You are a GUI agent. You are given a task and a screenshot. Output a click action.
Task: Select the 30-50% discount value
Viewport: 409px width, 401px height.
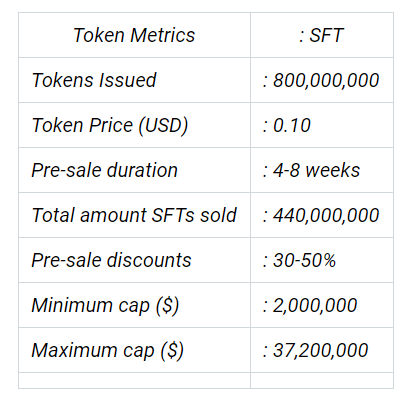click(x=299, y=260)
